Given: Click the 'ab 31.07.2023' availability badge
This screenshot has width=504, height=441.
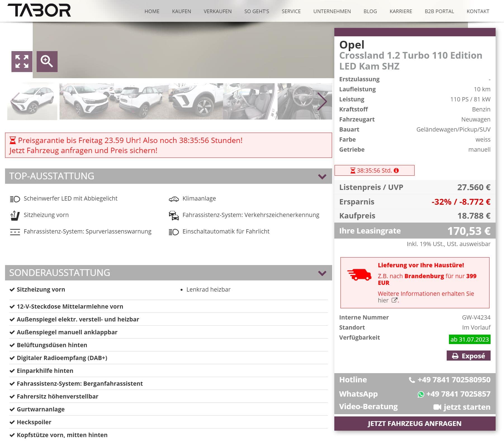Looking at the screenshot, I should [x=469, y=339].
